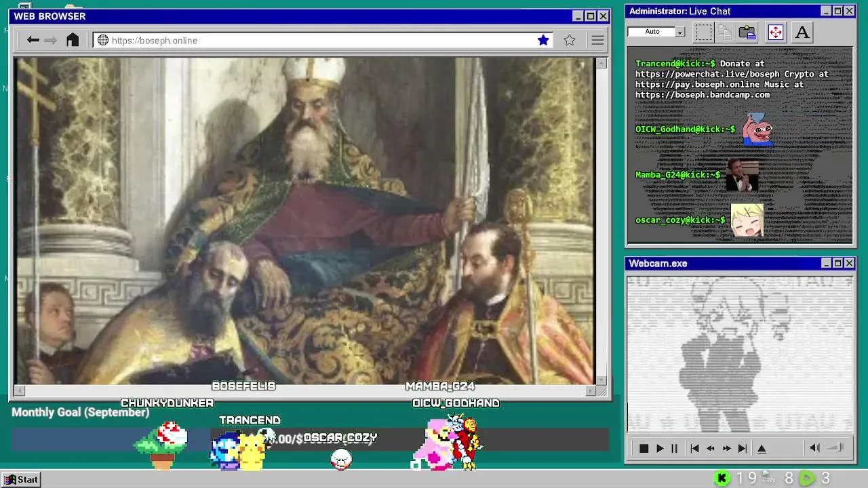This screenshot has height=488, width=868.
Task: Click the browser scroll up arrow
Action: tap(601, 63)
